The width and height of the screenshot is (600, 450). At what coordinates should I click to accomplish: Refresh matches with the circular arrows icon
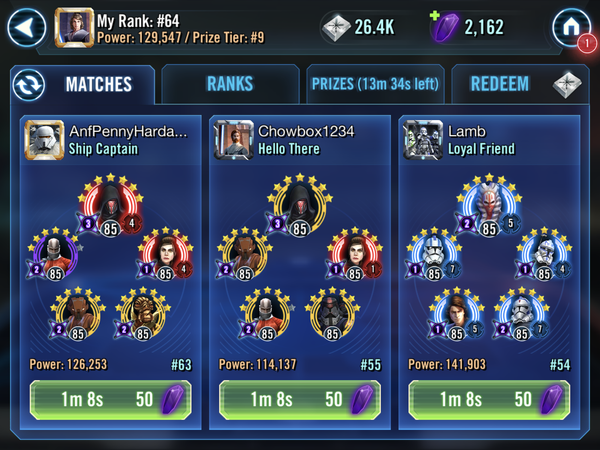(29, 85)
